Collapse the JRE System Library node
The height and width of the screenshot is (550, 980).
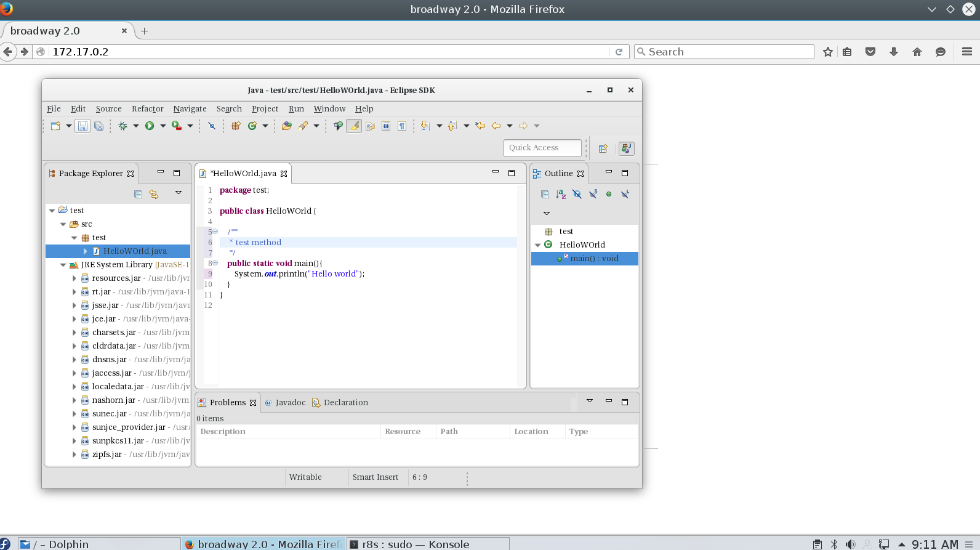63,265
